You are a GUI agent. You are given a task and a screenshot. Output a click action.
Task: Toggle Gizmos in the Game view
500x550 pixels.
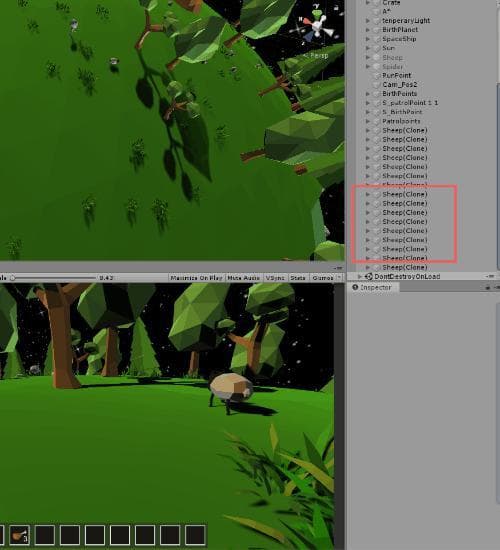pos(322,278)
